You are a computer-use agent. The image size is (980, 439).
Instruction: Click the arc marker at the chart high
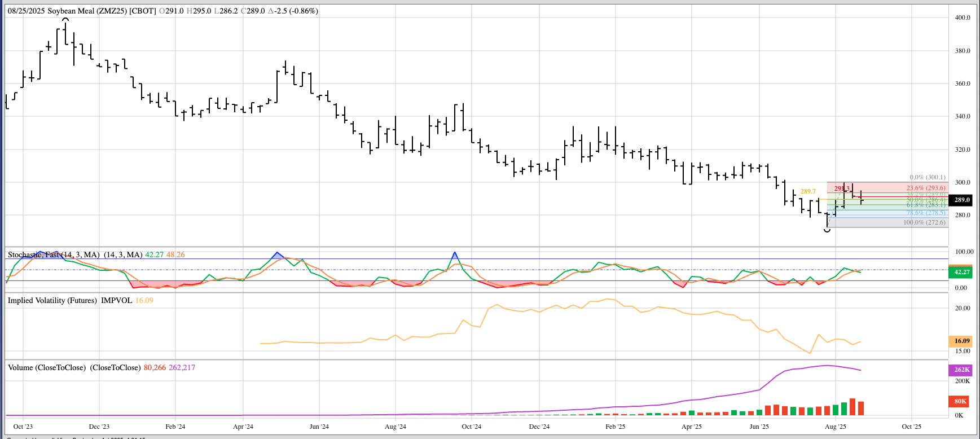(65, 20)
